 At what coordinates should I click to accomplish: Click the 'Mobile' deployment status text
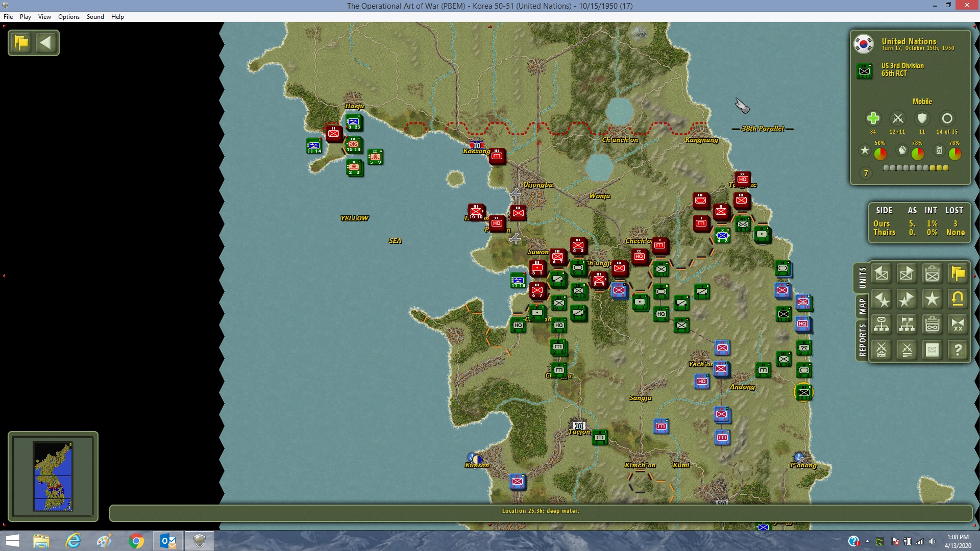922,102
